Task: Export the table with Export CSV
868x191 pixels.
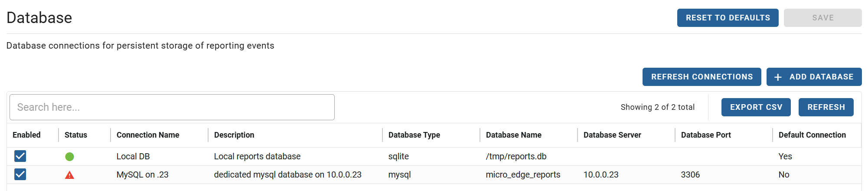Action: click(x=756, y=107)
